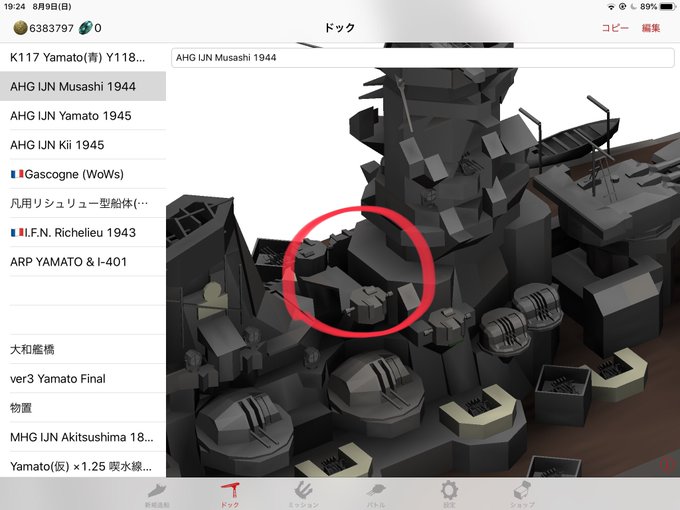Tap the gold coin currency icon
This screenshot has width=680, height=510.
20,28
